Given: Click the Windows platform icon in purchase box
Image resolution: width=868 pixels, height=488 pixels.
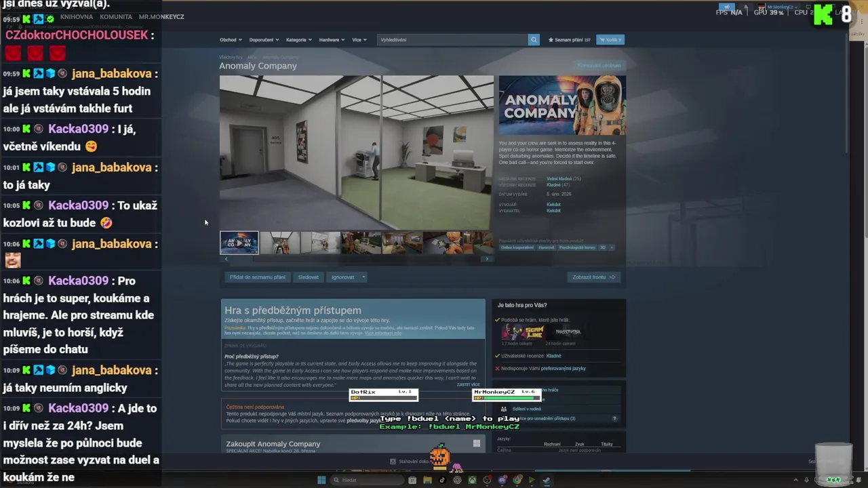Looking at the screenshot, I should tap(477, 444).
